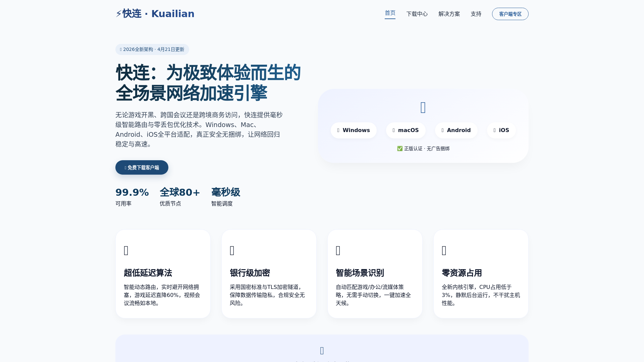Click the icon above 银行级加密
The height and width of the screenshot is (362, 644).
(232, 250)
